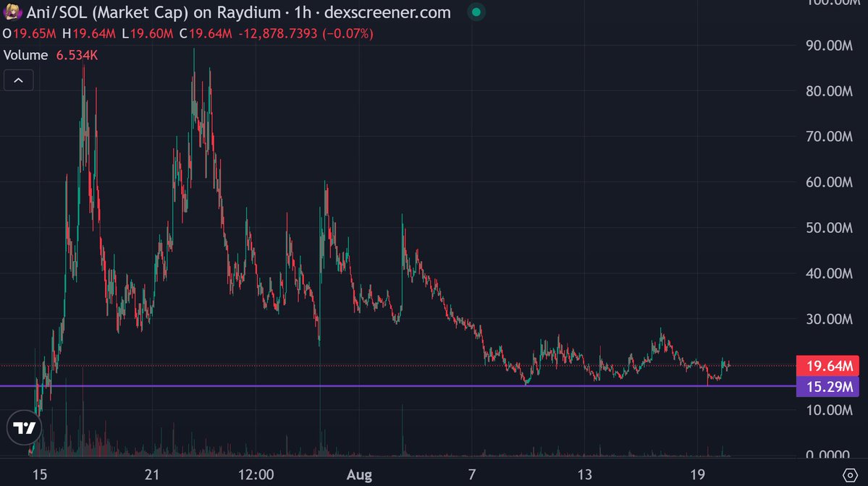Image resolution: width=868 pixels, height=486 pixels.
Task: Collapse the indicator legend chevron button
Action: 18,81
